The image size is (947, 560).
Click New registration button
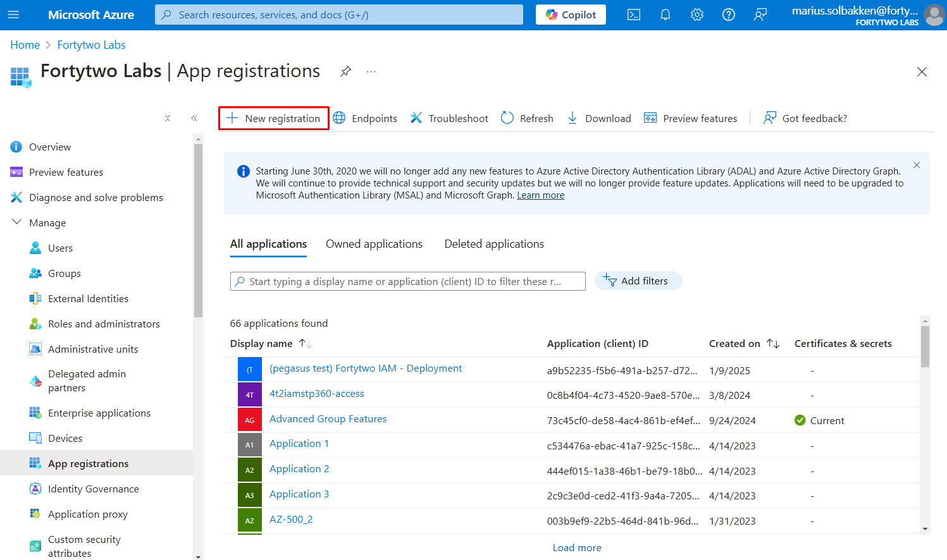[x=274, y=118]
